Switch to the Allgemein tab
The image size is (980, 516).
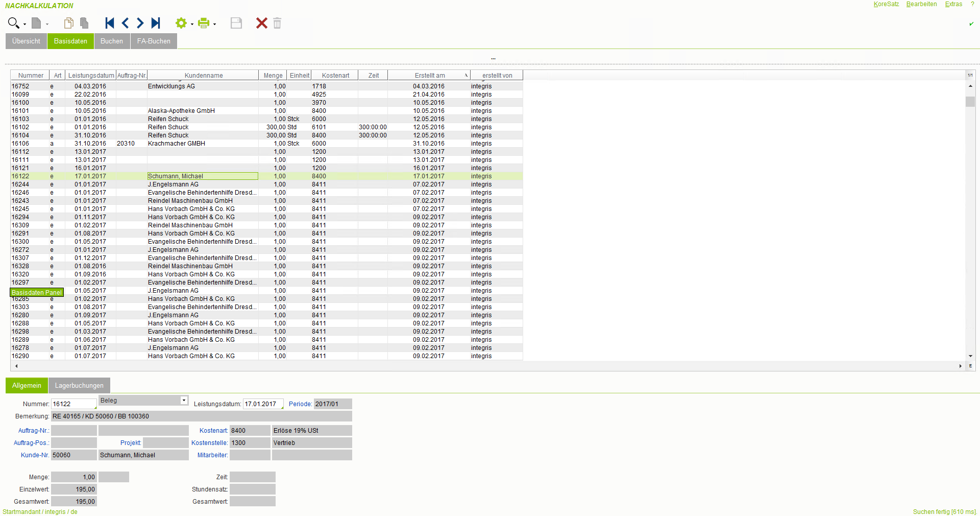pyautogui.click(x=27, y=386)
